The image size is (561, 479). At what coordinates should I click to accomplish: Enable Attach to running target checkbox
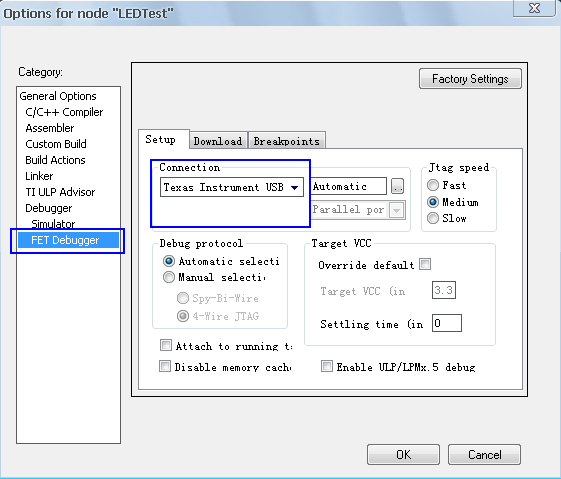(x=166, y=345)
